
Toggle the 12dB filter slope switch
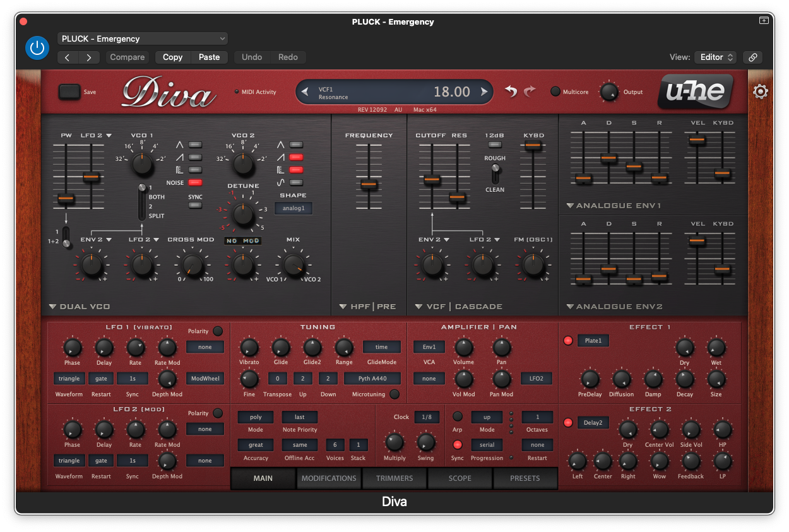click(495, 145)
